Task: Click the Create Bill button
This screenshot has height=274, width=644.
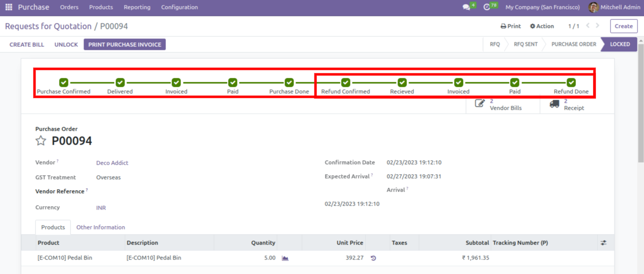Action: click(27, 44)
